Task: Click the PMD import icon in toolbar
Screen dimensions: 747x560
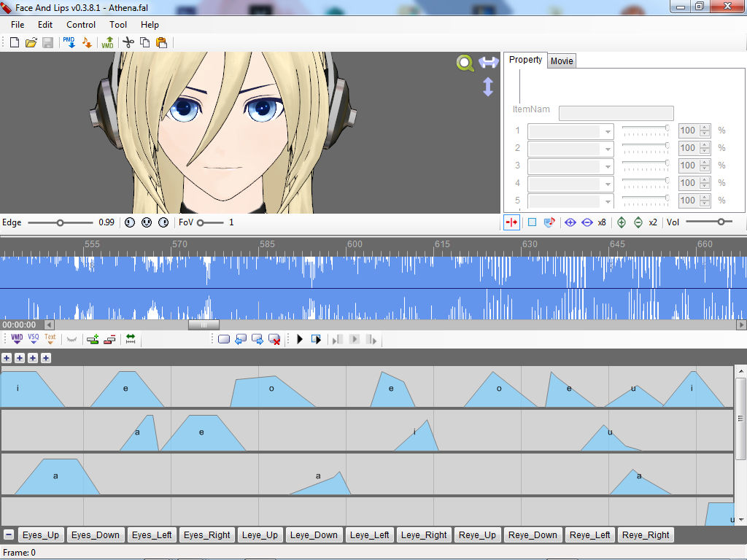Action: pos(69,43)
